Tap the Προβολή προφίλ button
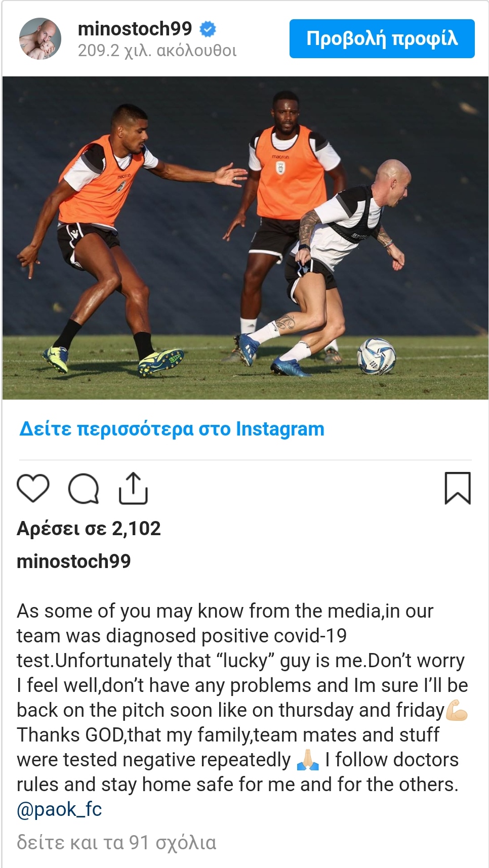 [382, 38]
